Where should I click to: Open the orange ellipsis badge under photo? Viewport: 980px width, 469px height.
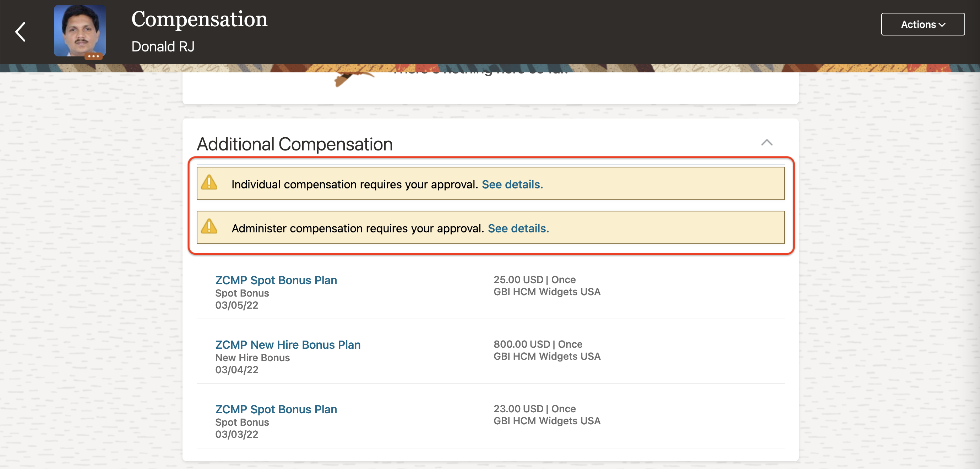coord(93,56)
